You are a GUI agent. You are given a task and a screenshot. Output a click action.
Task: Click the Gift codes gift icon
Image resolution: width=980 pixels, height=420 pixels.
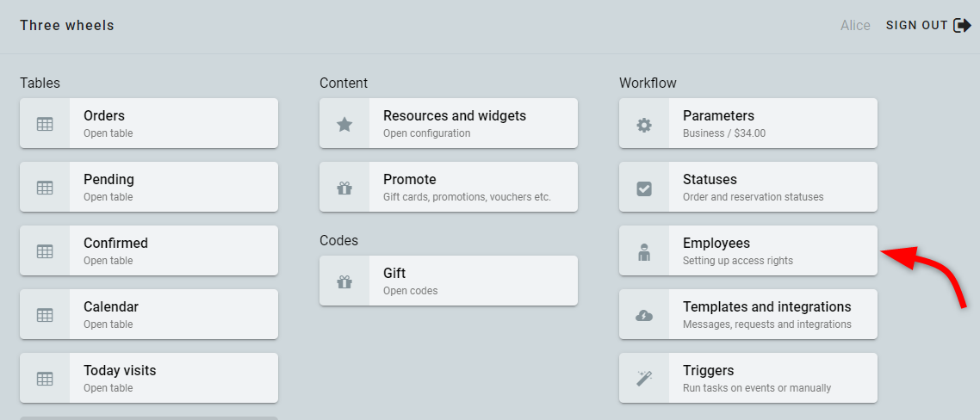coord(344,281)
